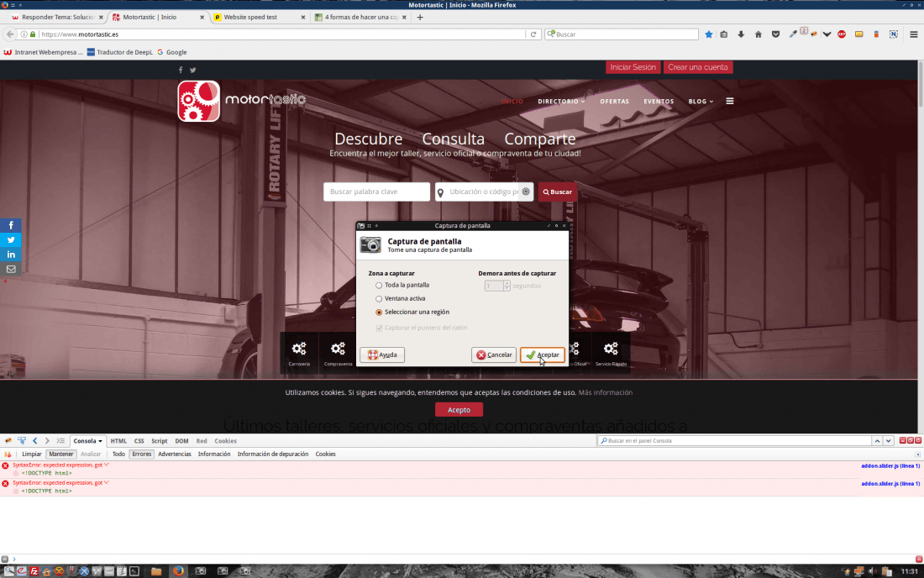Image resolution: width=924 pixels, height=578 pixels.
Task: Filter the console by Errores
Action: [141, 455]
